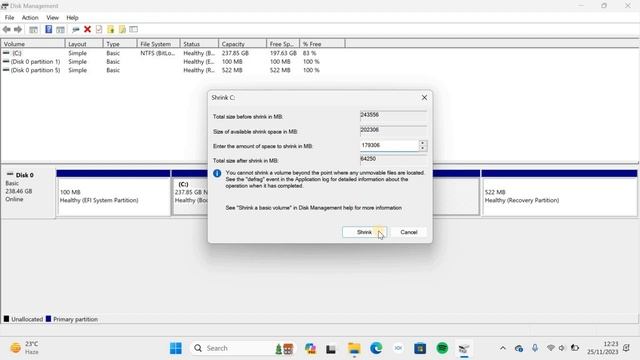
Task: Open the notification bell icon
Action: 626,348
